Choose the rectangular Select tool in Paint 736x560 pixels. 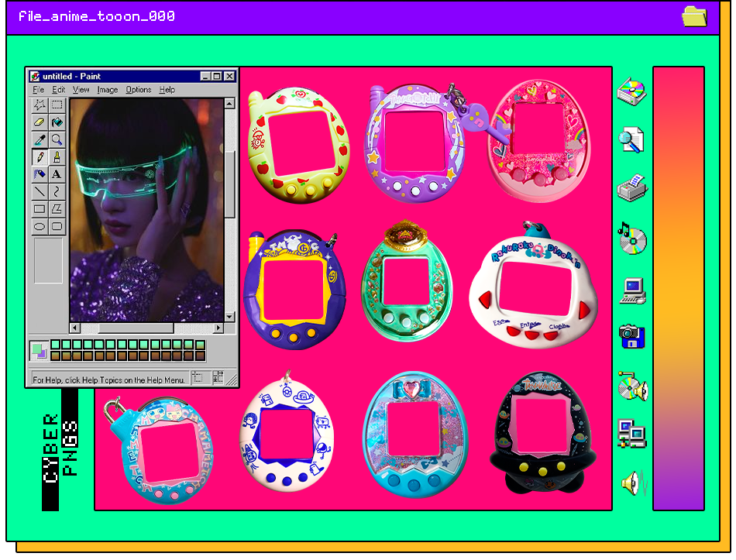point(57,105)
